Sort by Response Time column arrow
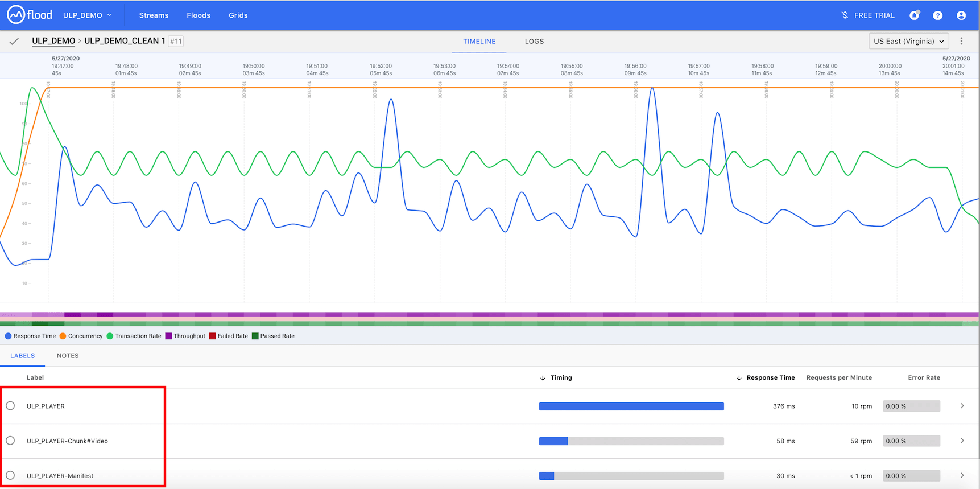Viewport: 980px width, 489px height. point(739,378)
